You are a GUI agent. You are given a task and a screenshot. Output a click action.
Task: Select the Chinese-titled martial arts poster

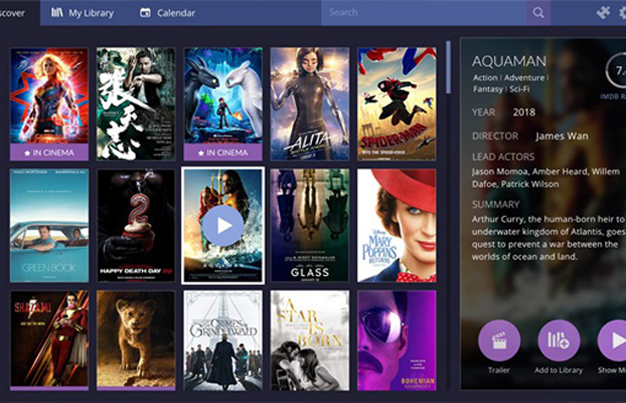pyautogui.click(x=136, y=104)
